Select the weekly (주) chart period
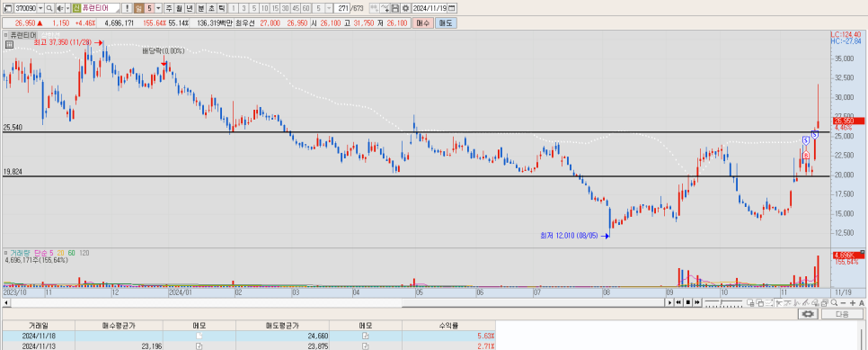The image size is (868, 350). coord(169,8)
